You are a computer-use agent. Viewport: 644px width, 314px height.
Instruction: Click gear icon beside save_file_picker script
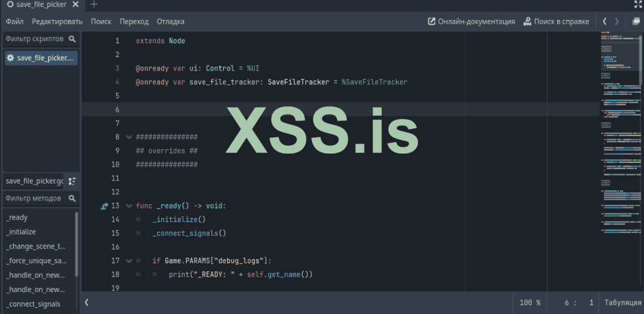point(11,58)
